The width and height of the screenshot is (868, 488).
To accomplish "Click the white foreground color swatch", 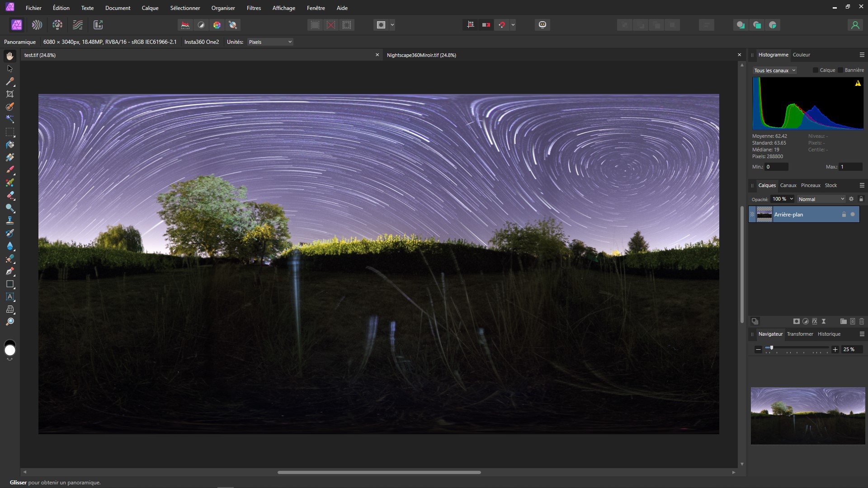I will coord(10,351).
